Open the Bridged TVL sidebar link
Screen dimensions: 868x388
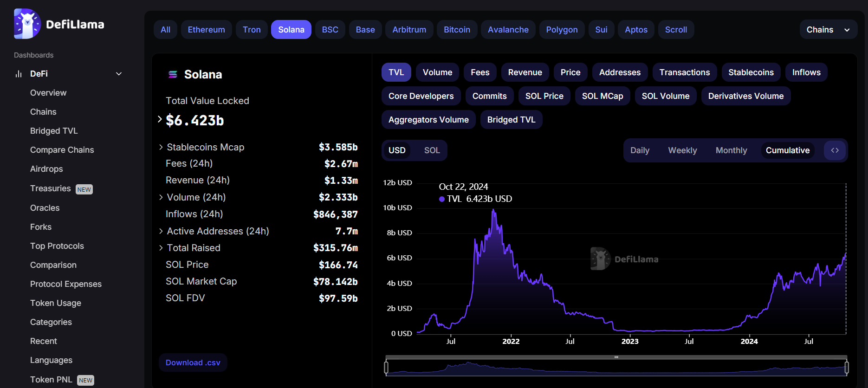coord(54,131)
